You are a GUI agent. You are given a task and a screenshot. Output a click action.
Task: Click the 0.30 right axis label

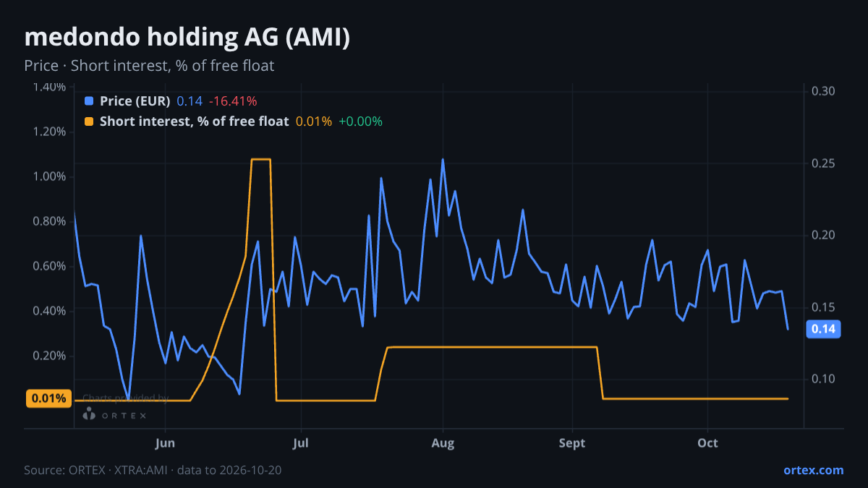click(x=824, y=91)
